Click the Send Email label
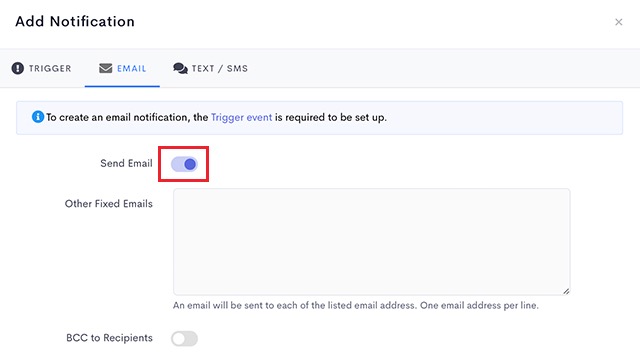 click(126, 163)
